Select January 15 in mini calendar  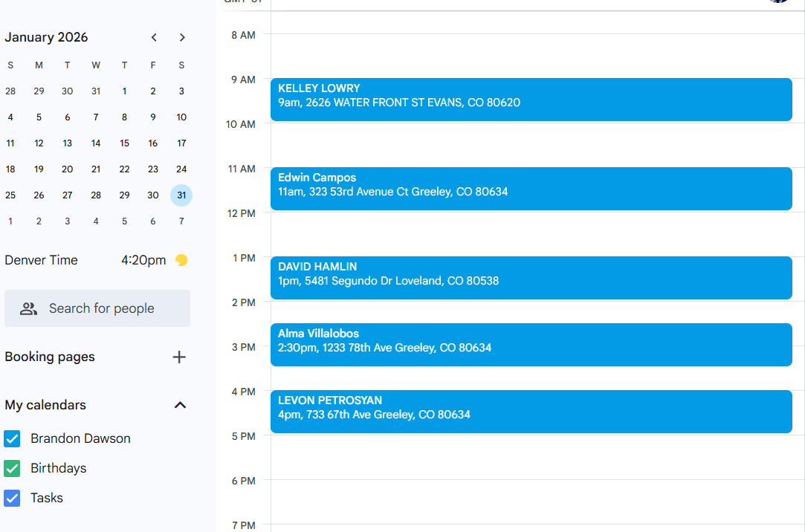tap(124, 143)
